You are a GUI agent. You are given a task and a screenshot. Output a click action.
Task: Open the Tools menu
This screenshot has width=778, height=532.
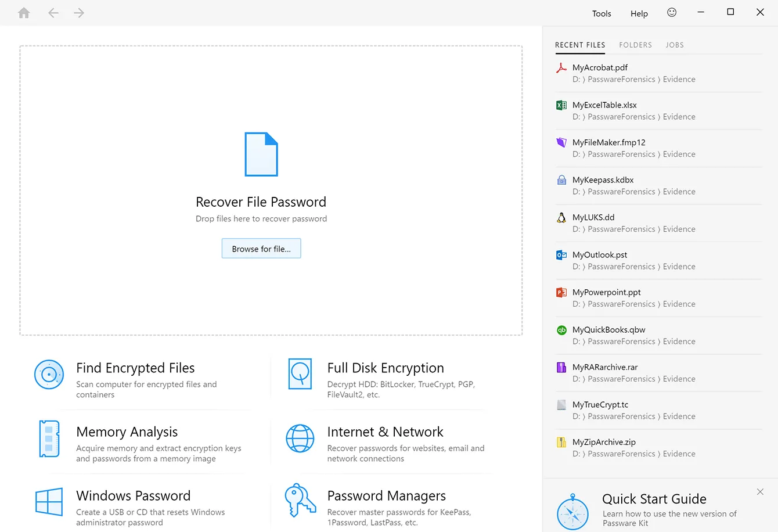601,13
